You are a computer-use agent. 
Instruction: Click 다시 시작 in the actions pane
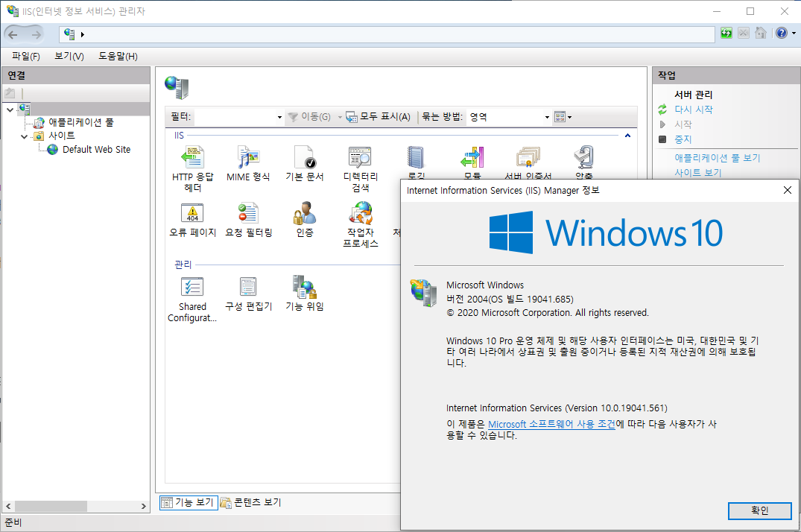point(694,110)
